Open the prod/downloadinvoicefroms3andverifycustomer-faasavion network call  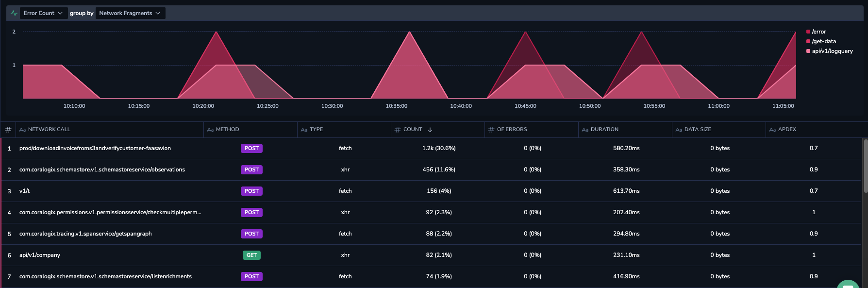point(95,148)
